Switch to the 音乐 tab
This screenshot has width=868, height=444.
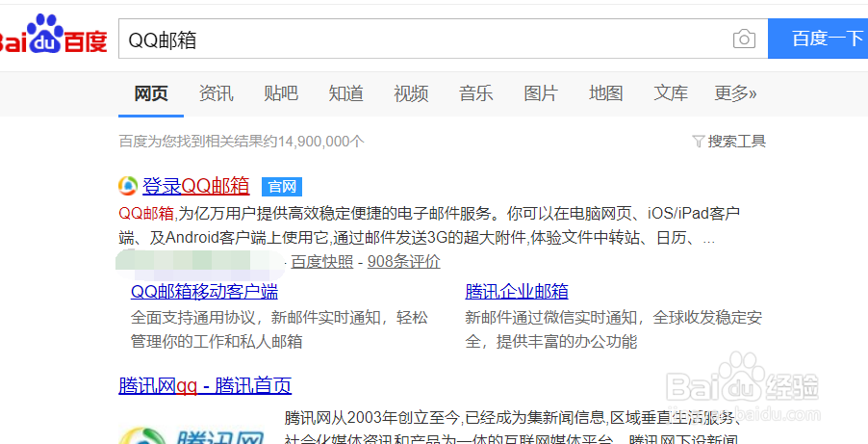(x=475, y=93)
